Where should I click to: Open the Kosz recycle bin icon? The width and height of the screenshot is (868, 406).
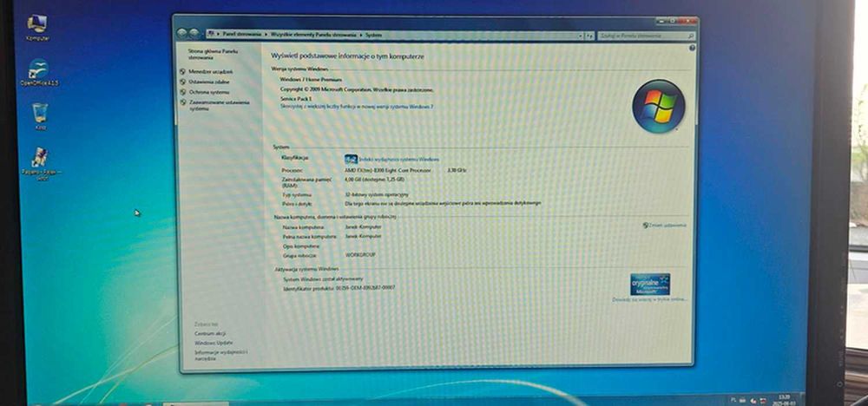tap(39, 116)
